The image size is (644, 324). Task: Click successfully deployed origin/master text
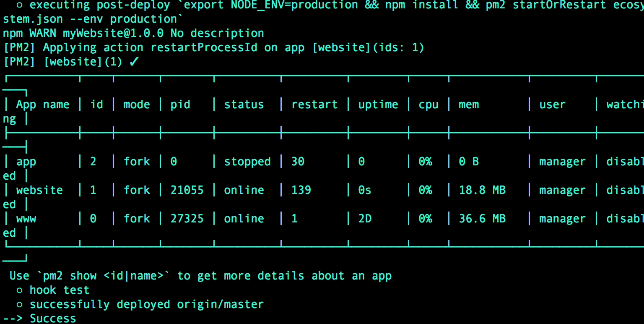point(146,304)
